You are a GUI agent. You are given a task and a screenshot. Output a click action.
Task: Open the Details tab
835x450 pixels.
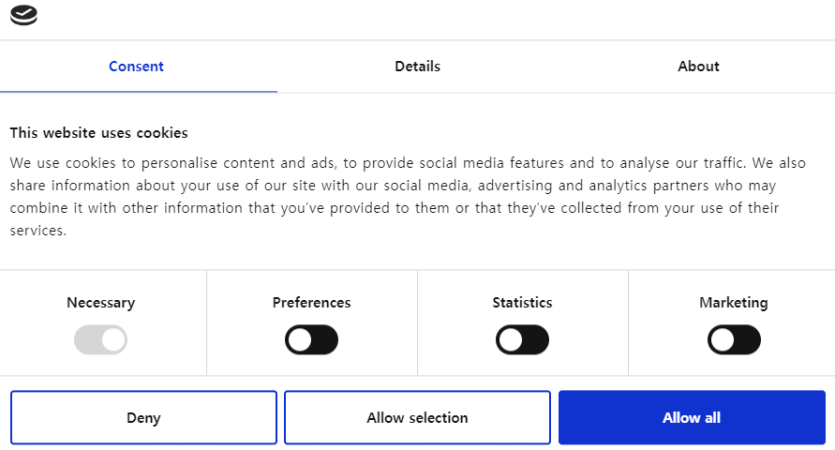click(x=418, y=67)
